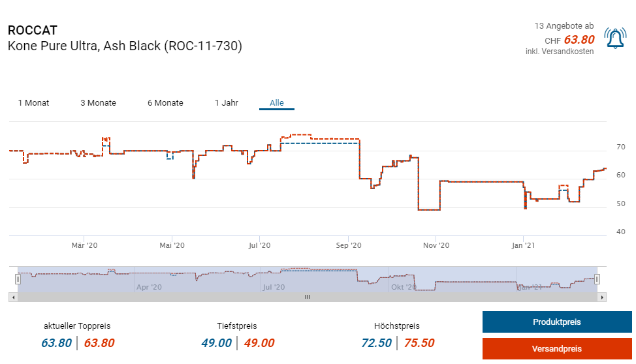Click the CHF 63.80 offer price
The image size is (636, 364).
579,40
